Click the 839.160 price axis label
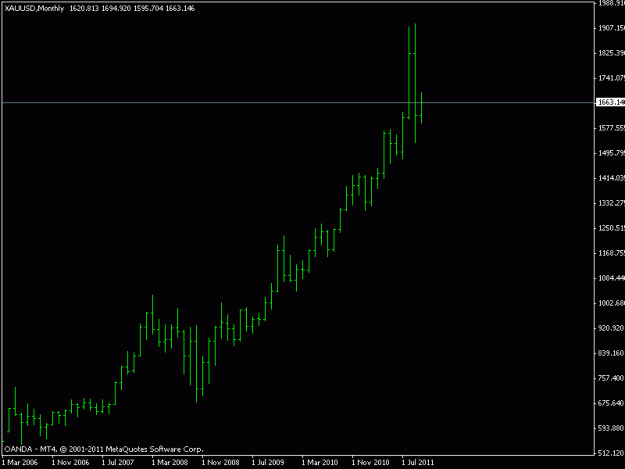Image resolution: width=625 pixels, height=469 pixels. point(611,353)
